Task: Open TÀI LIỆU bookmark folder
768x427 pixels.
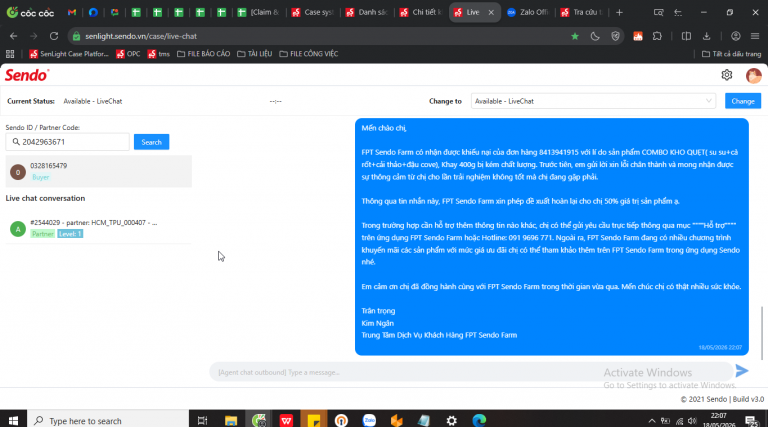Action: pos(254,54)
